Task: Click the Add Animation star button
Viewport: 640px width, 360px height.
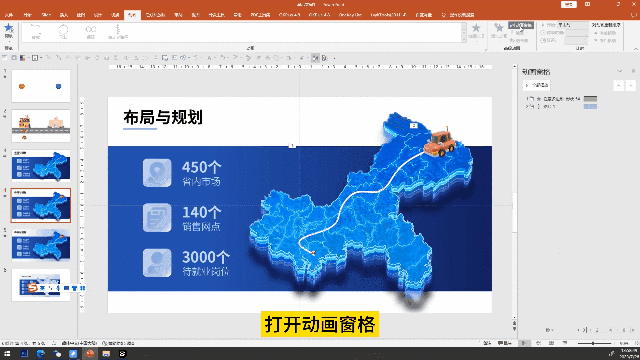Action: [498, 31]
